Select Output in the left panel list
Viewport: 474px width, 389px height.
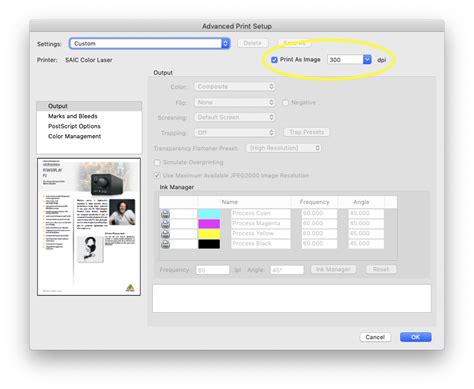click(89, 106)
